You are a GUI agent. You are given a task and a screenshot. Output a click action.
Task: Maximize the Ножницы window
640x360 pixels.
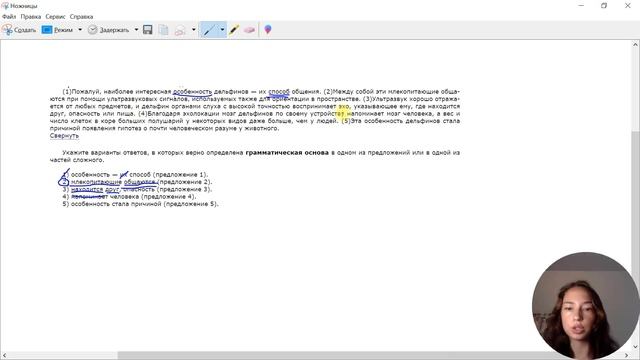click(604, 6)
